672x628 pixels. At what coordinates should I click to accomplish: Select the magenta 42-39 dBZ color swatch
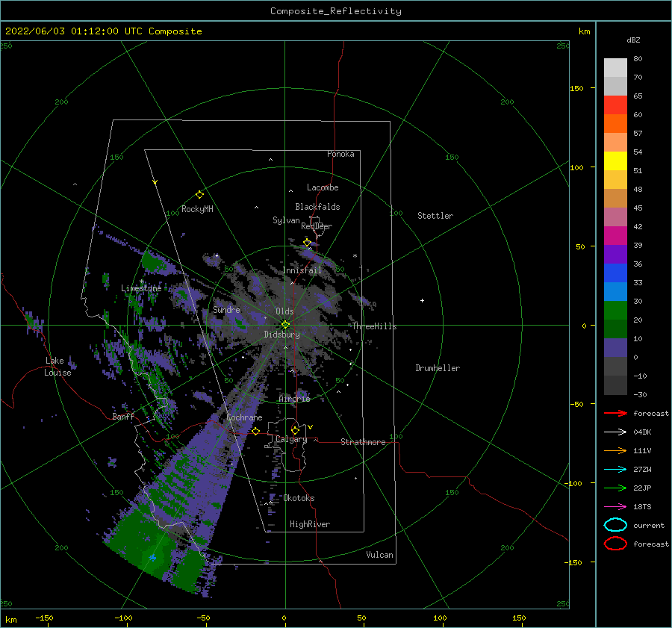click(615, 236)
